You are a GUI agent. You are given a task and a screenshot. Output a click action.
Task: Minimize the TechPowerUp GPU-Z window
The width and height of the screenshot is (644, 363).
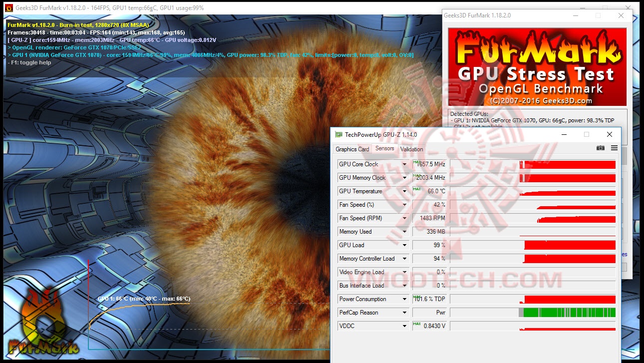click(x=564, y=134)
